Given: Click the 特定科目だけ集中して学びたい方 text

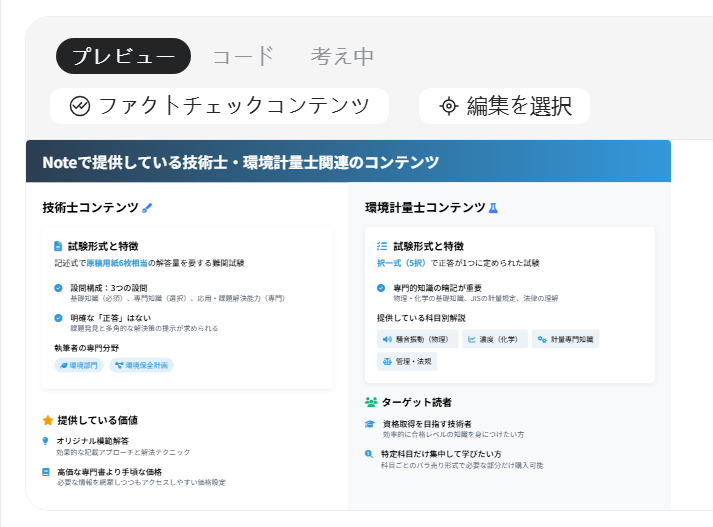Looking at the screenshot, I should point(441,454).
